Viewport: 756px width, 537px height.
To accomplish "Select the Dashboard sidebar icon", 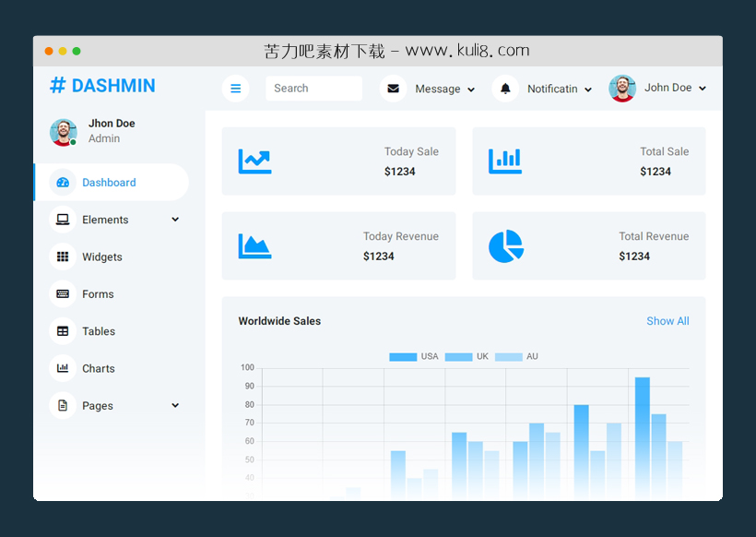I will (x=63, y=182).
